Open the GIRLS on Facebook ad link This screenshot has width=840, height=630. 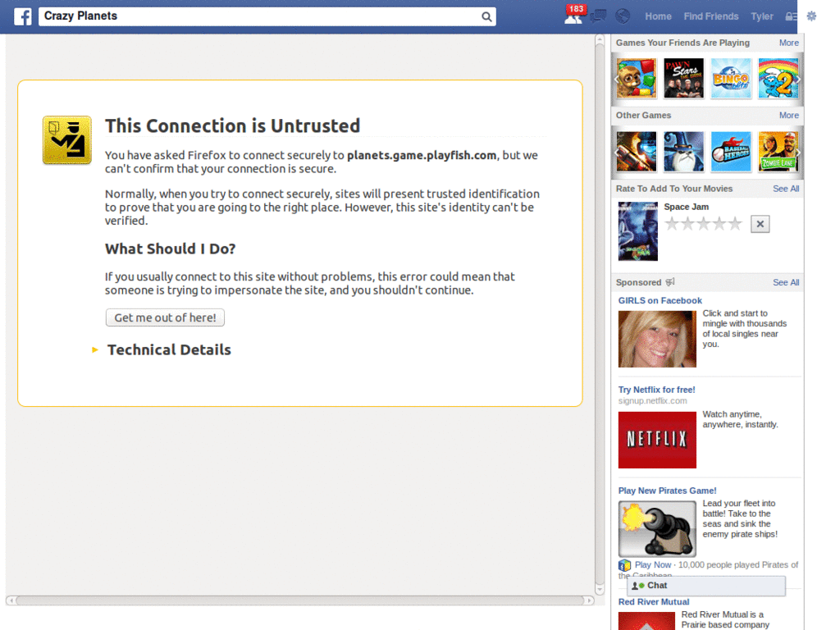pyautogui.click(x=660, y=300)
